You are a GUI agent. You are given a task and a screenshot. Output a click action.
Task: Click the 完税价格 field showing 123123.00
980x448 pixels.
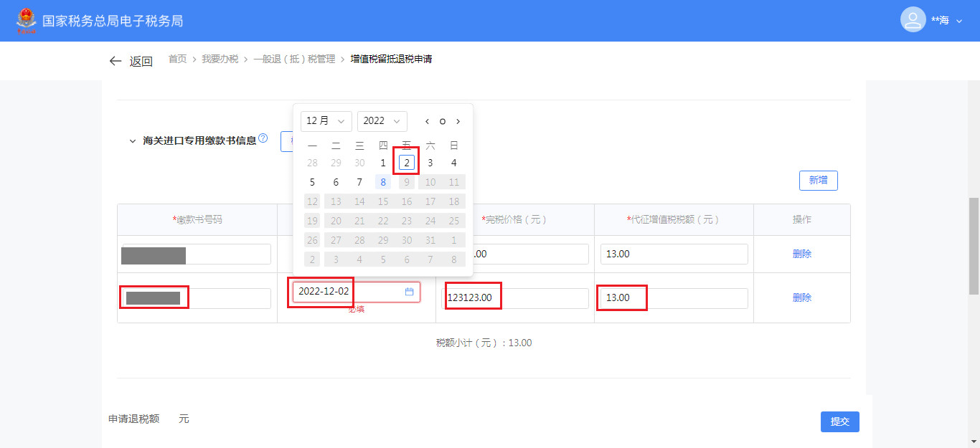coord(514,298)
